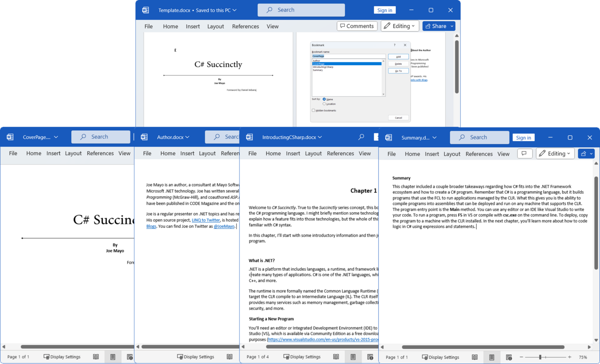Select Print Layout view in CoverPage document

113,357
